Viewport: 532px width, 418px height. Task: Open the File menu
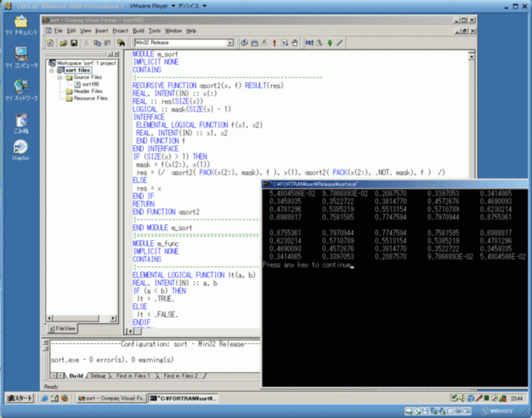58,31
